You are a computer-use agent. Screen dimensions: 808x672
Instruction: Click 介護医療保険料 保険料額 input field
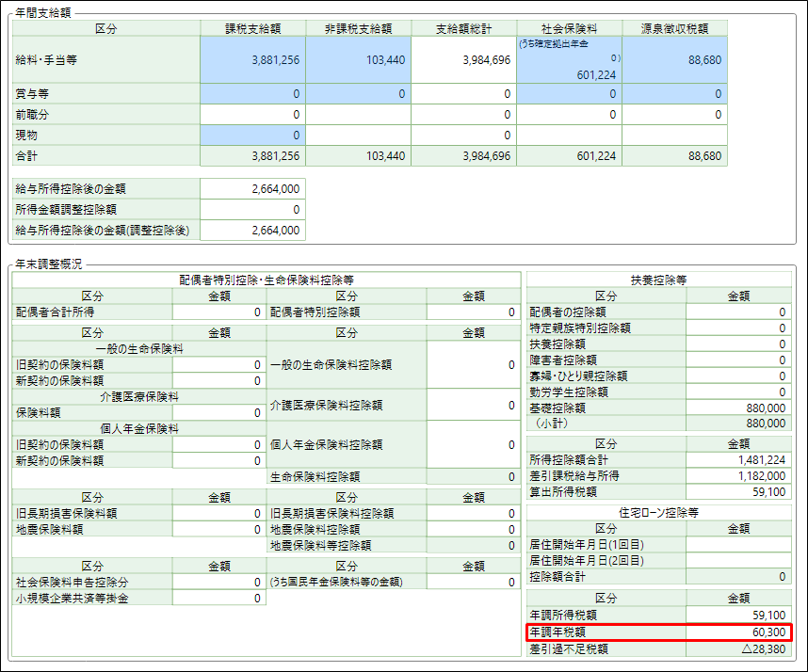coord(218,412)
